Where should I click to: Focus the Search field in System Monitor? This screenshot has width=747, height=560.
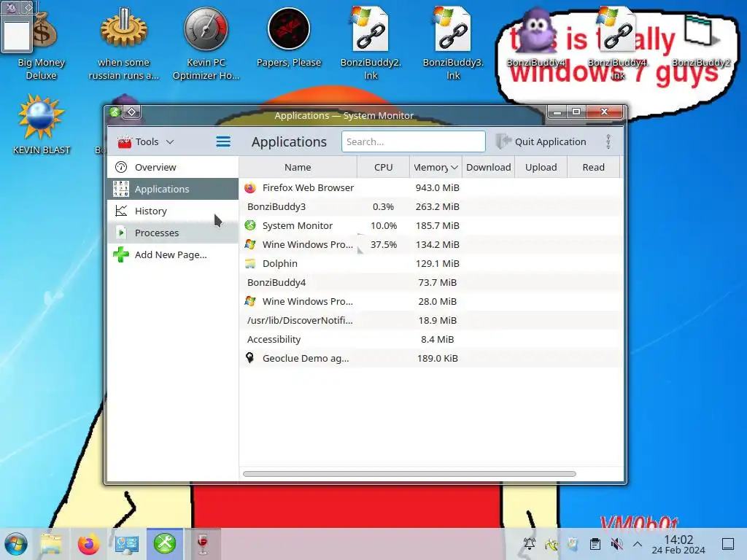tap(413, 142)
